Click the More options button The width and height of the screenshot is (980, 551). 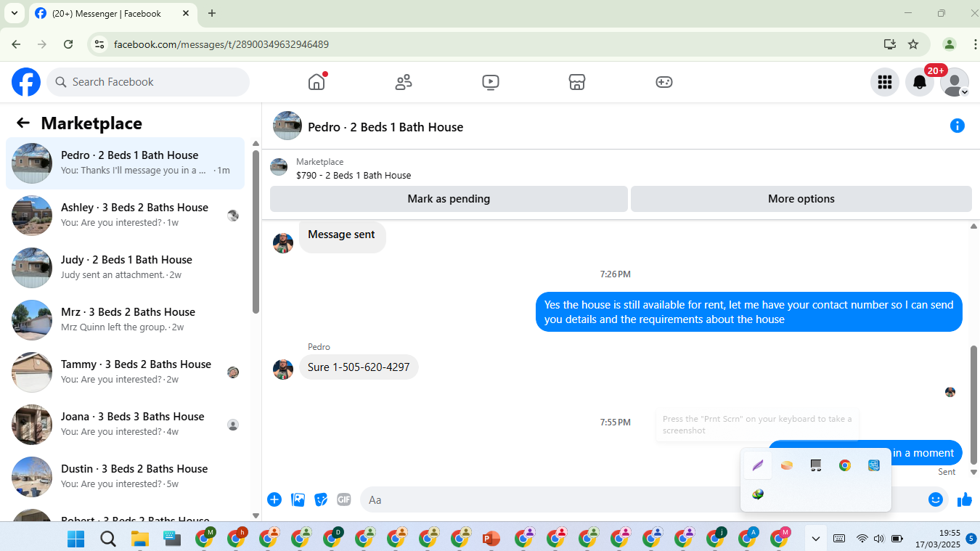[x=801, y=199]
